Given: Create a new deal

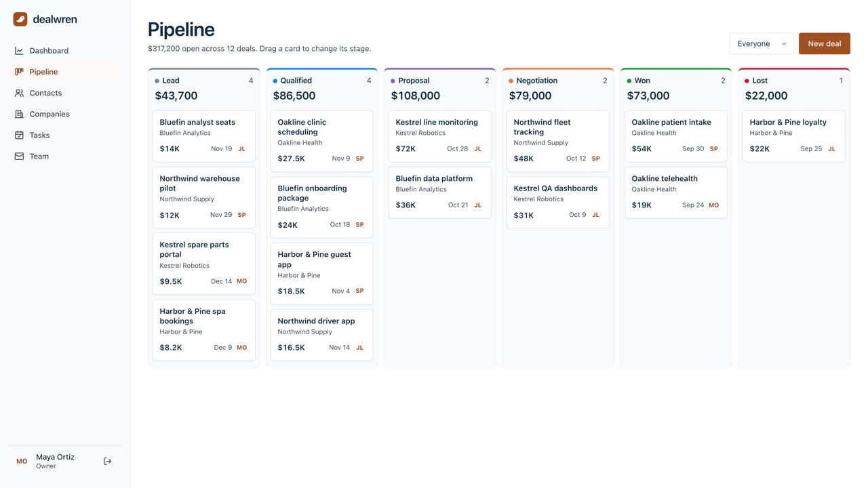Looking at the screenshot, I should (824, 43).
